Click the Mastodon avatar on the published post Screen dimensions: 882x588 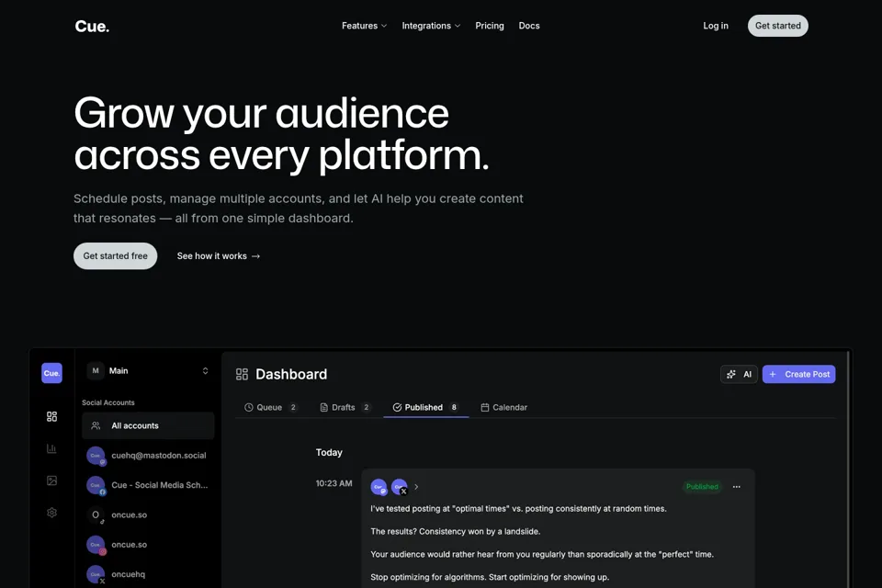[379, 487]
